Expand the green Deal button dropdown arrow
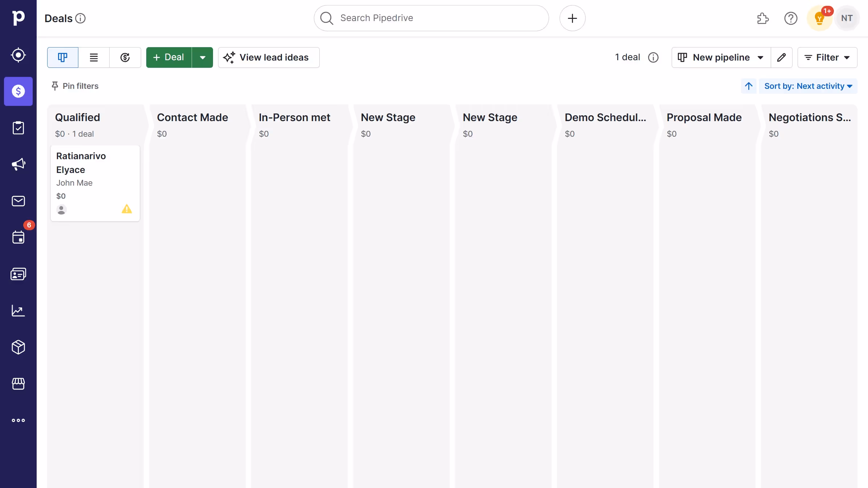Image resolution: width=868 pixels, height=488 pixels. [202, 57]
